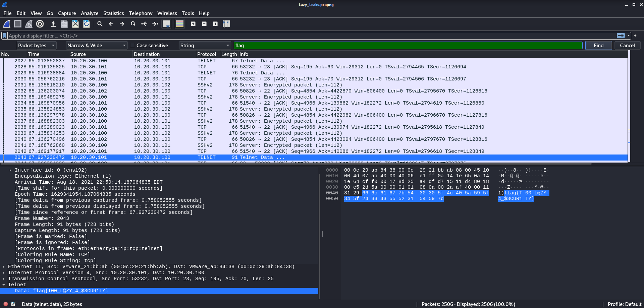Reload this capture file
644x308 pixels.
87,24
